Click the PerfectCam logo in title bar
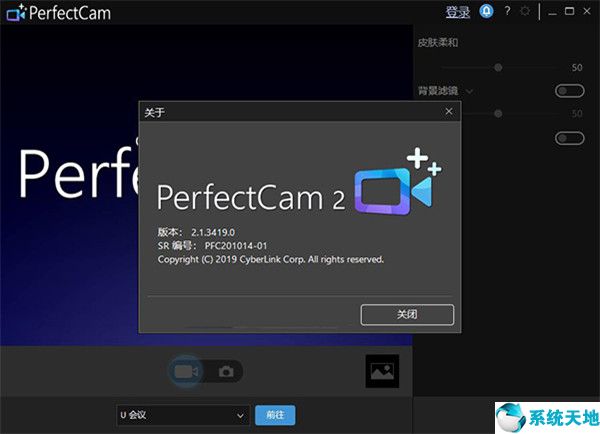Screen dimensions: 600x434 click(x=59, y=13)
